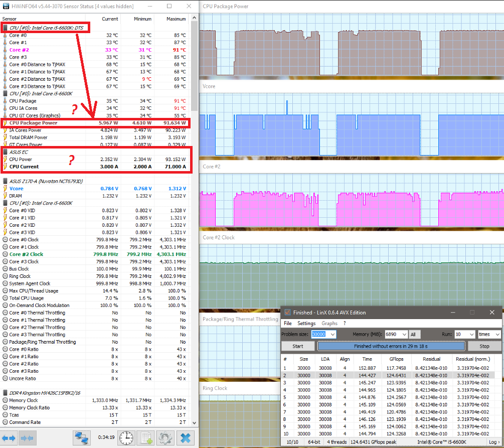Click the GFlops column header in LinX
Screen dimensions: 504x448
396,359
